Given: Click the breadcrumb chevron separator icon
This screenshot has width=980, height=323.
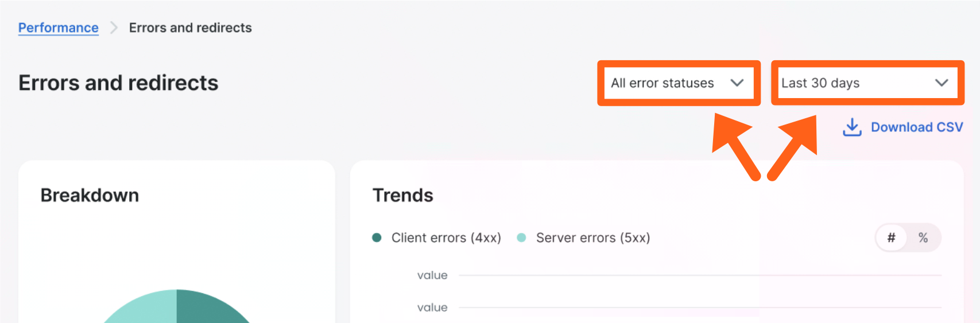Looking at the screenshot, I should [x=114, y=28].
